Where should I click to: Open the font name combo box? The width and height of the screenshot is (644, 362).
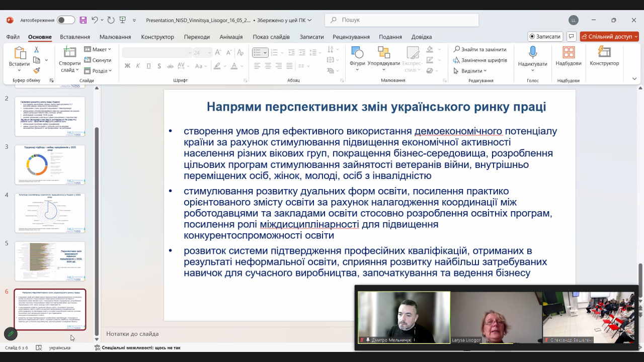tap(157, 52)
